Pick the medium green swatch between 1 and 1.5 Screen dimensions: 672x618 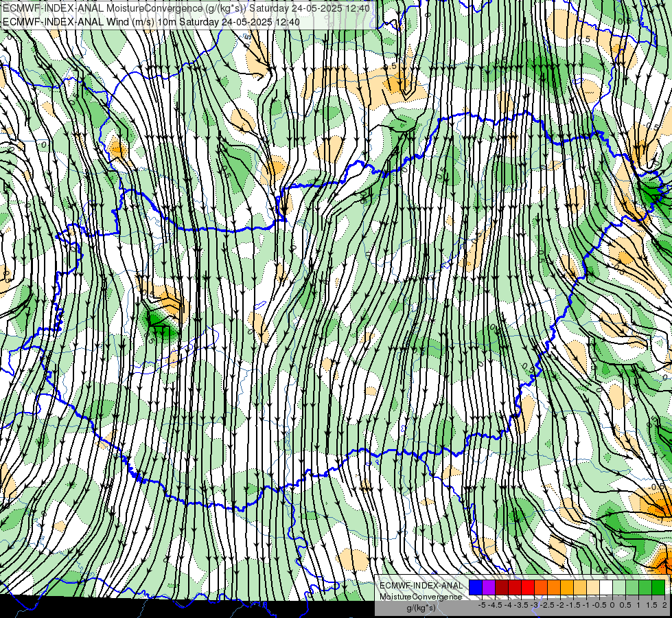[645, 588]
